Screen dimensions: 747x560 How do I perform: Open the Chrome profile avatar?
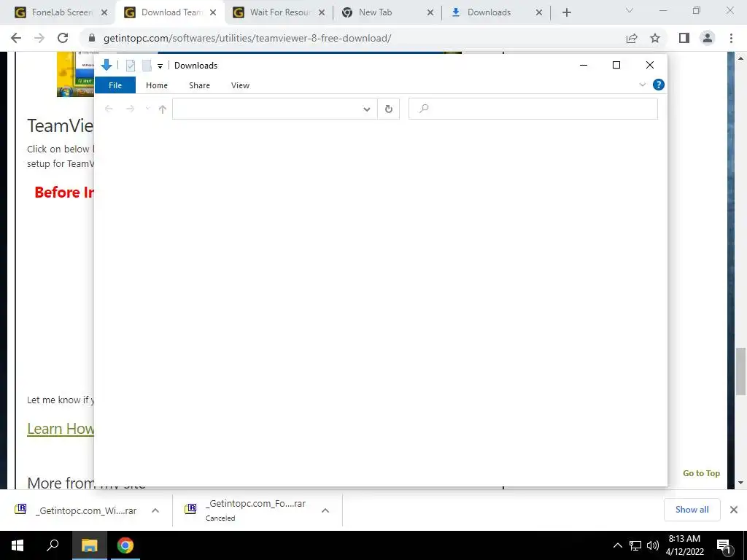(708, 38)
